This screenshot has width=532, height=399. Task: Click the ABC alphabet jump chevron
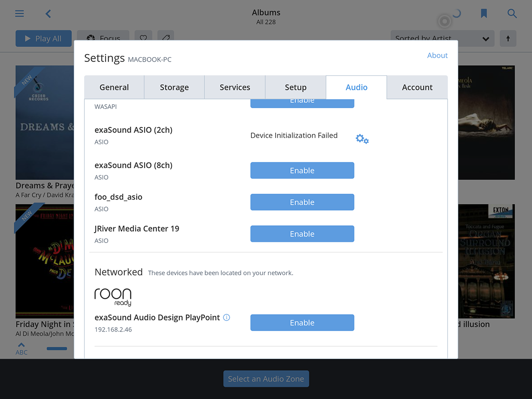[x=21, y=348]
